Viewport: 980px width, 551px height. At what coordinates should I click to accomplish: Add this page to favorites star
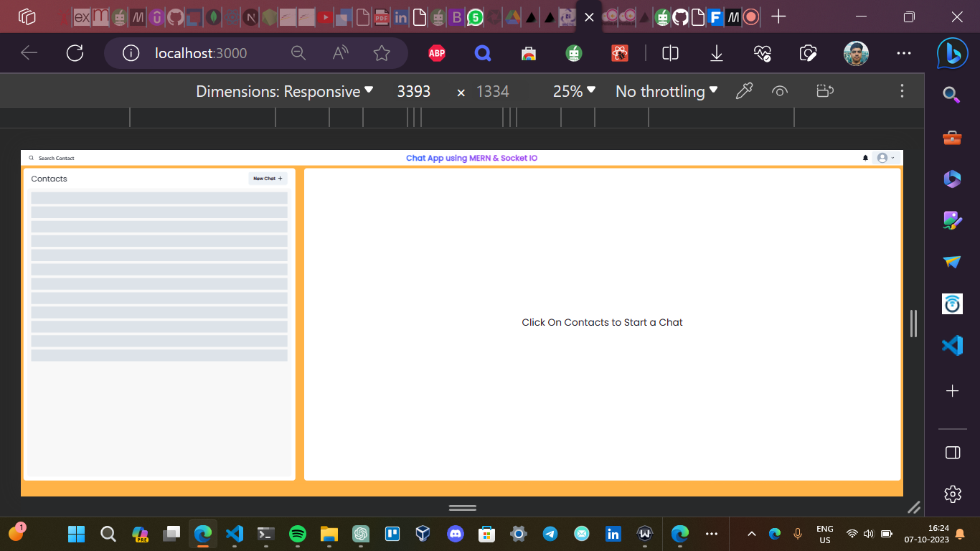coord(382,53)
